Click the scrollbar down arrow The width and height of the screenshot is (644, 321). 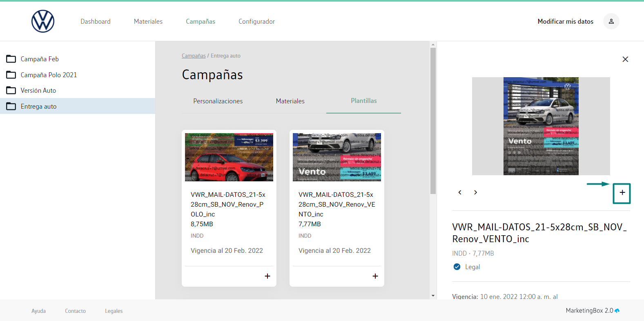(x=433, y=296)
